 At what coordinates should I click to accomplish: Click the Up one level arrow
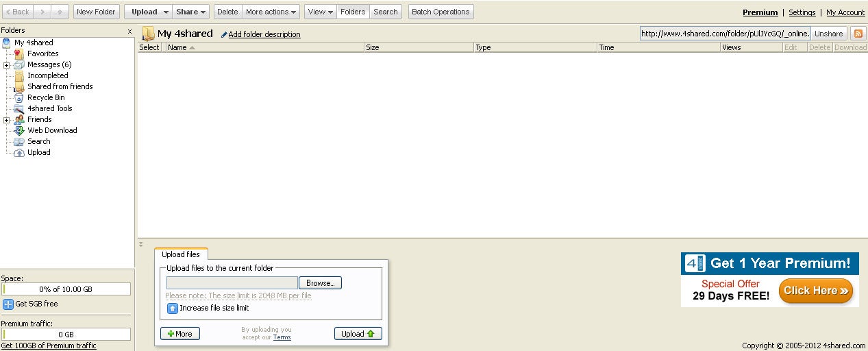(60, 12)
